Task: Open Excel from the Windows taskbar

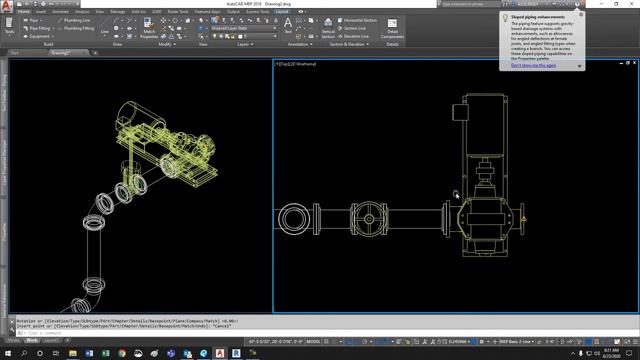Action: [105, 353]
